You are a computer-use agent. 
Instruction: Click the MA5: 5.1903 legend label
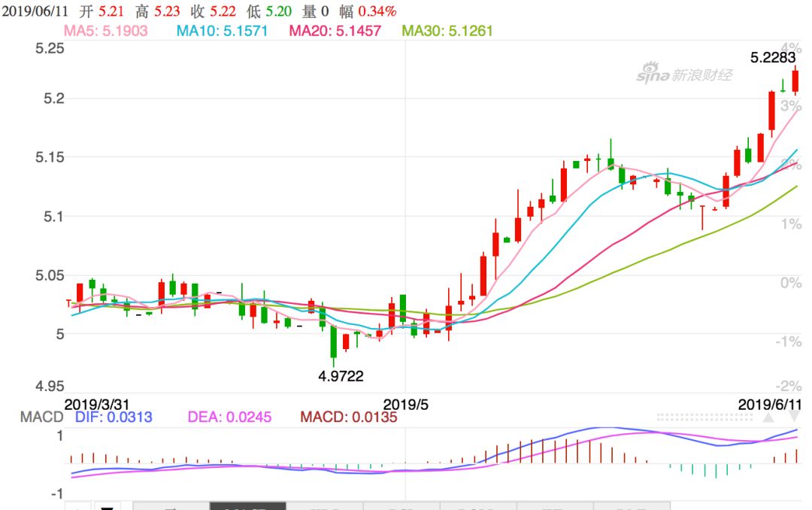pyautogui.click(x=106, y=31)
